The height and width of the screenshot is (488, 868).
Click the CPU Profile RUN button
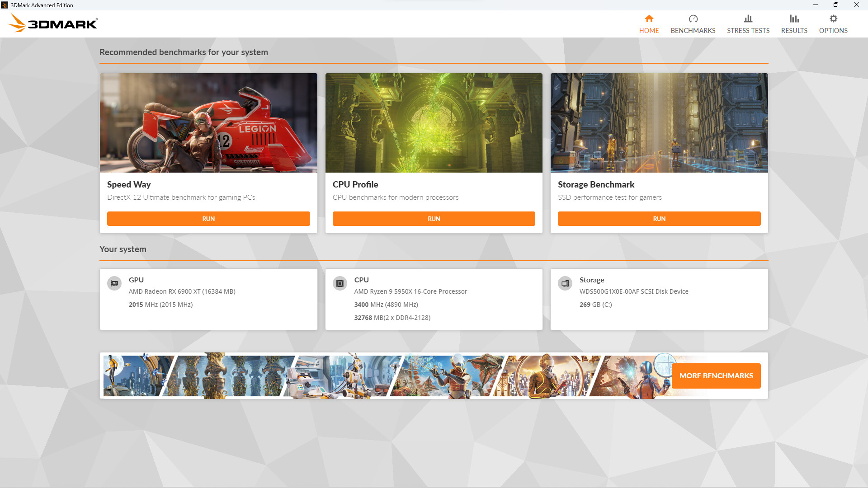point(434,219)
